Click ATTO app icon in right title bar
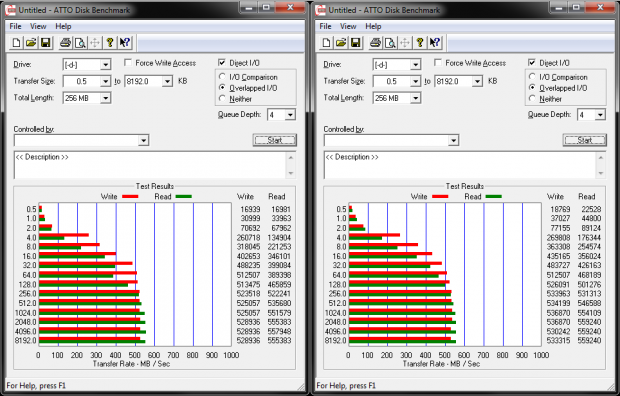 (321, 10)
